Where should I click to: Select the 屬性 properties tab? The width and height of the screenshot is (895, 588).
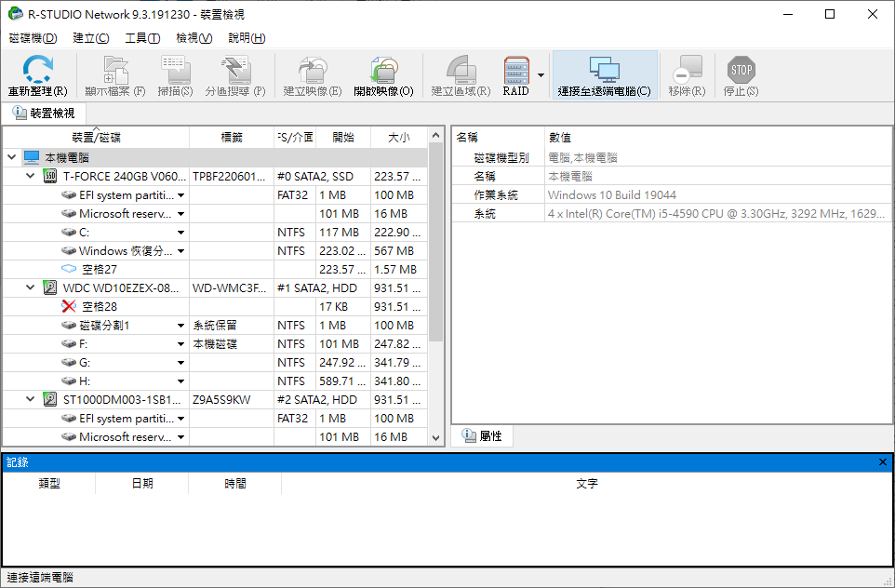pyautogui.click(x=482, y=436)
